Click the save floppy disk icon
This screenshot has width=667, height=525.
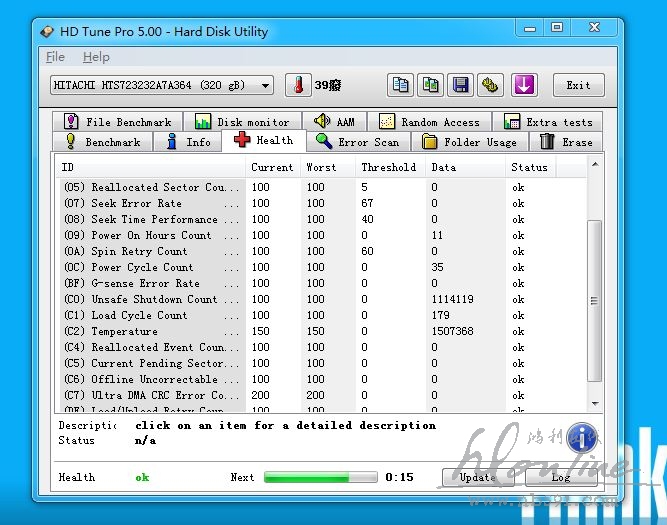pos(460,85)
